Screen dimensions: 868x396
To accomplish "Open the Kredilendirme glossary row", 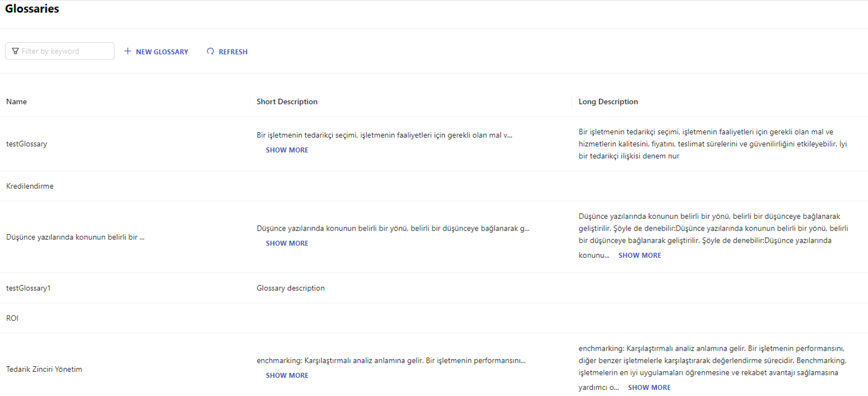I will [x=30, y=186].
